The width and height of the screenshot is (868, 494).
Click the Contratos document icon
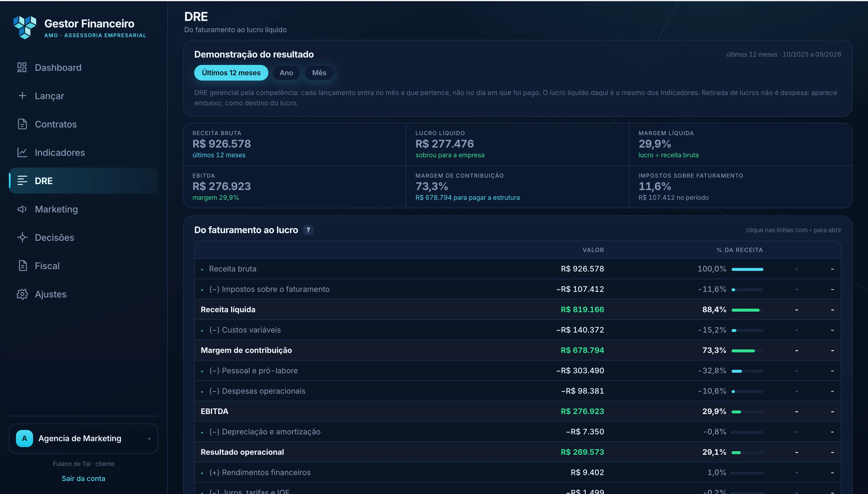(x=22, y=124)
